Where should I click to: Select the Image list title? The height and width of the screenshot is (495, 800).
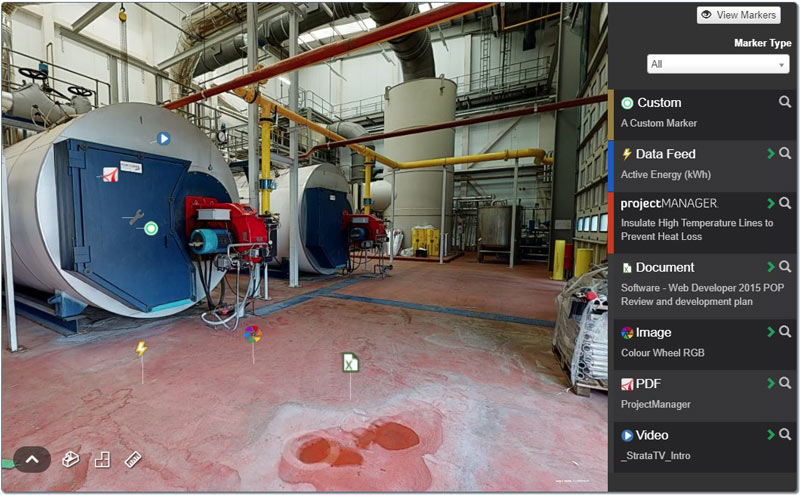click(x=653, y=333)
